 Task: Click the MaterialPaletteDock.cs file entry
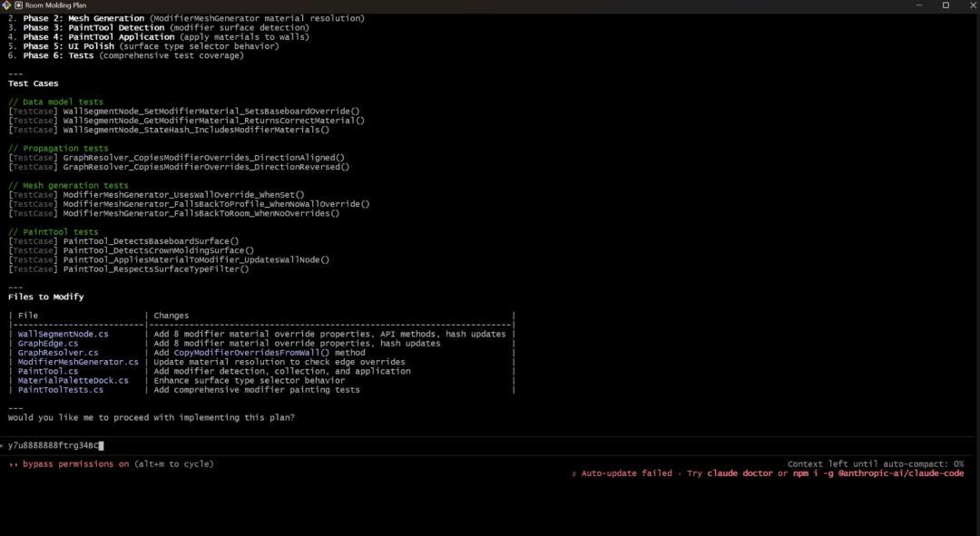tap(73, 380)
